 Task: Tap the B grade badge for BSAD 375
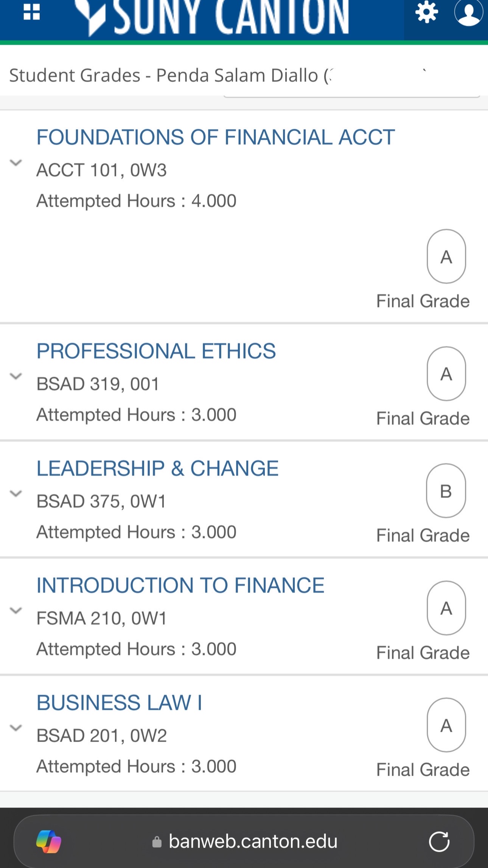tap(446, 491)
